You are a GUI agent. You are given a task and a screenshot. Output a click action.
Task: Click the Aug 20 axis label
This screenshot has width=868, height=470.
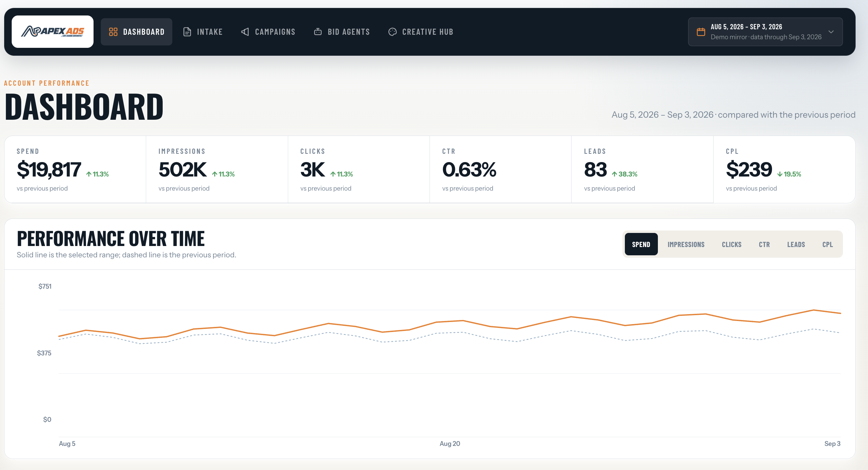coord(450,444)
